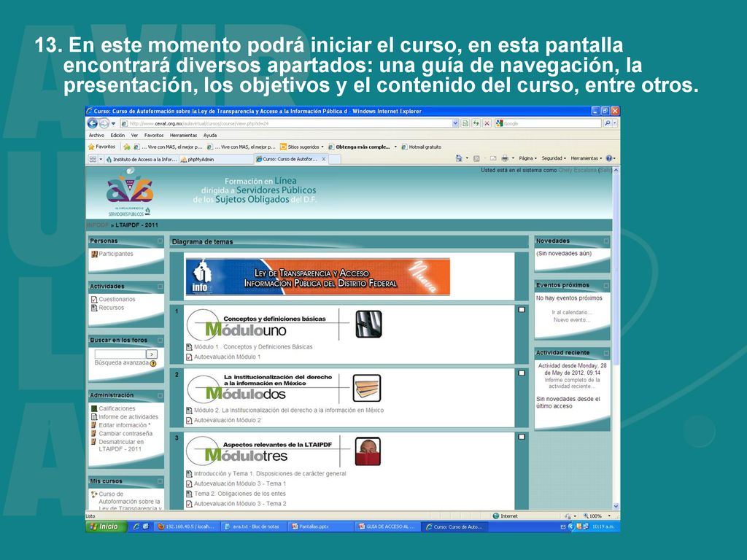Collapse the Actividades block

tap(160, 286)
